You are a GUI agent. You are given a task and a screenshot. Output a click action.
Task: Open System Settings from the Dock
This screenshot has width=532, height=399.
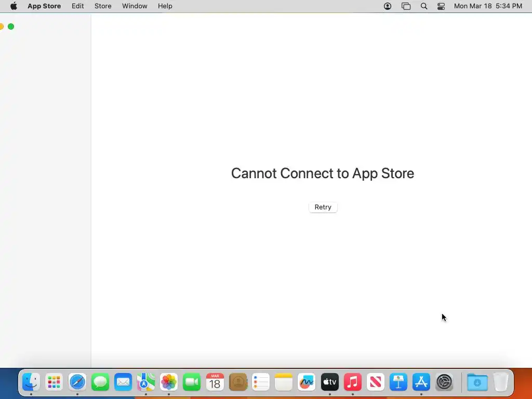pyautogui.click(x=444, y=382)
